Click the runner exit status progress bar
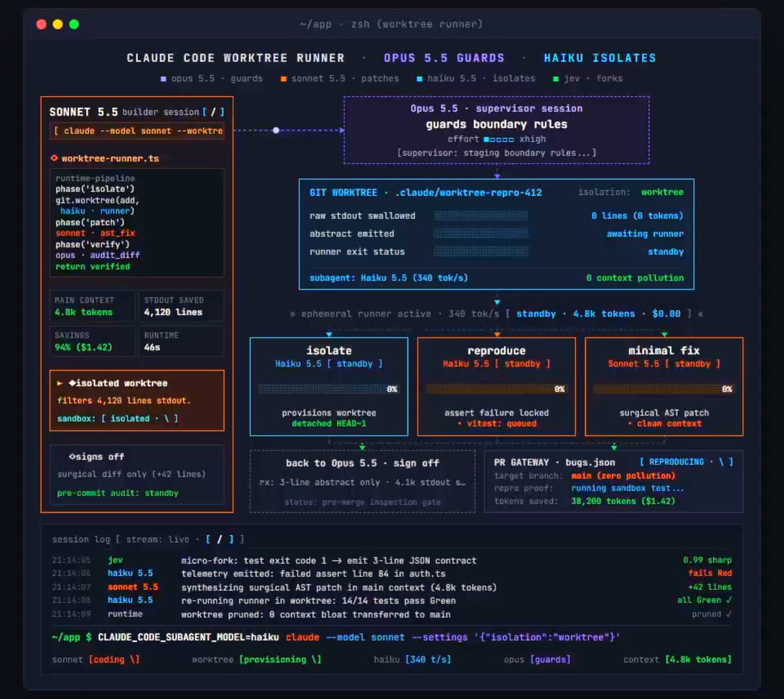This screenshot has height=699, width=784. pos(481,252)
